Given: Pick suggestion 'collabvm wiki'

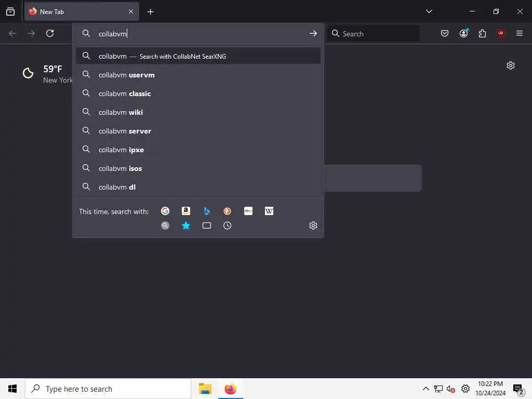Looking at the screenshot, I should point(198,112).
